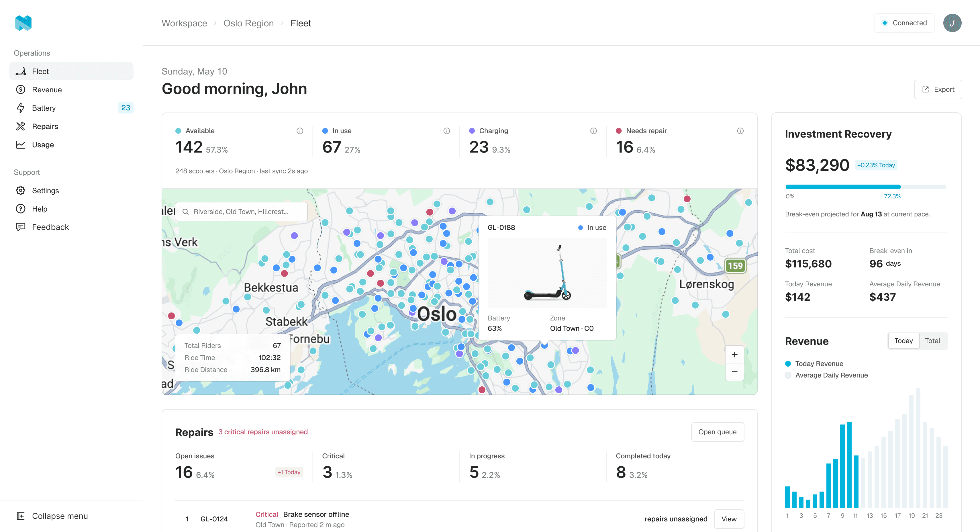The width and height of the screenshot is (980, 532).
Task: Click the John avatar in header
Action: [x=952, y=23]
